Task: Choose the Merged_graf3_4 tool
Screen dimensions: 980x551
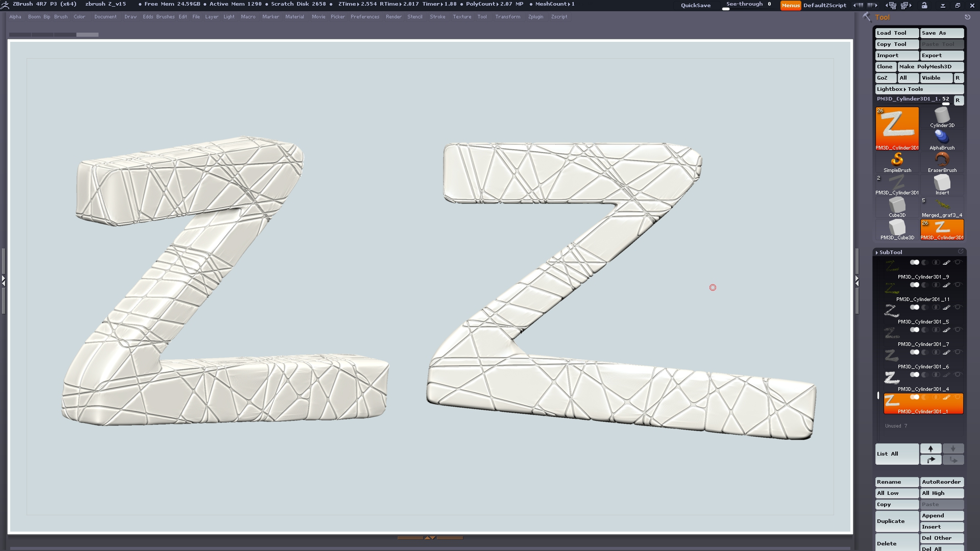Action: (942, 206)
